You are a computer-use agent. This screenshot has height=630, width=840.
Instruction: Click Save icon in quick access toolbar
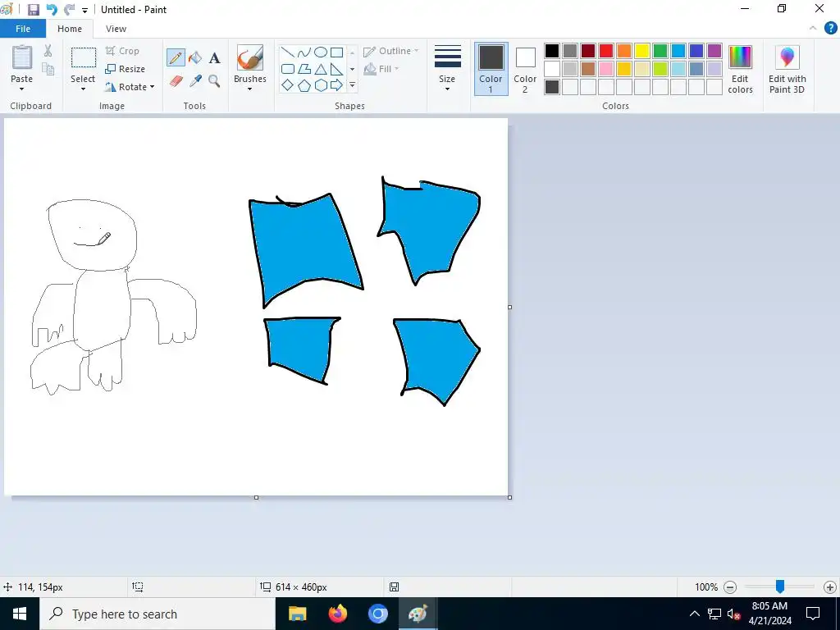(x=33, y=10)
